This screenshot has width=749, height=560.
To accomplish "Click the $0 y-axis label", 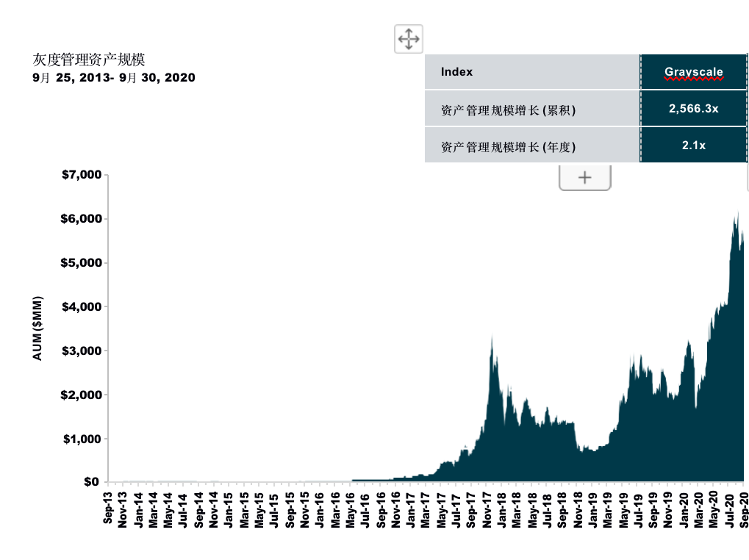I will [91, 482].
